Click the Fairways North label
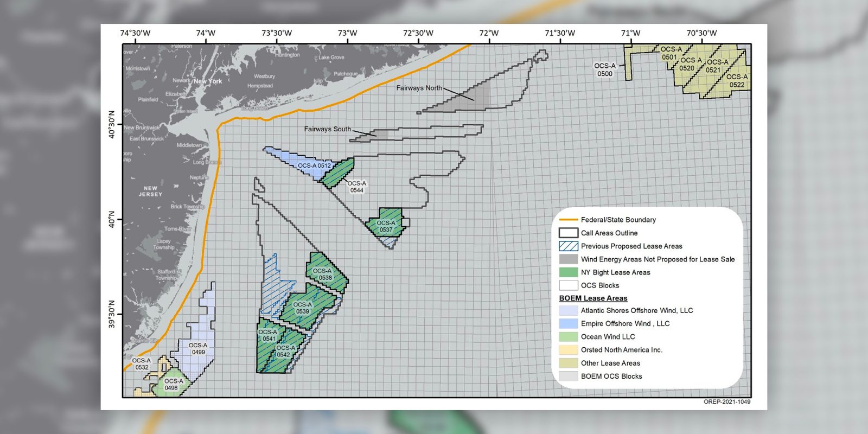Image resolution: width=868 pixels, height=434 pixels. pos(419,88)
